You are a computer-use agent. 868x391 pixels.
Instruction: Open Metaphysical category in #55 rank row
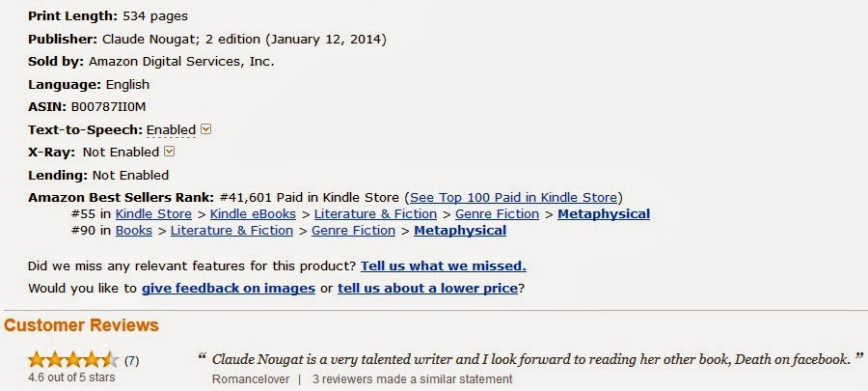click(x=604, y=213)
